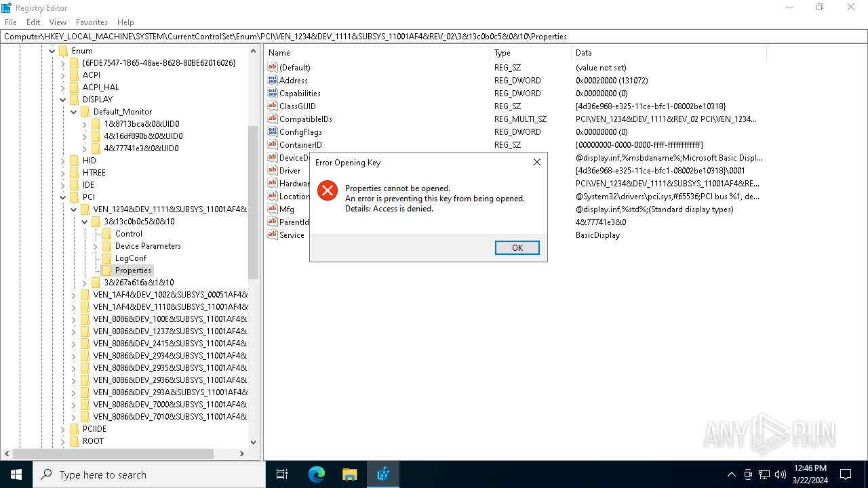Select the Control folder icon
Screen dimensions: 868x488
pyautogui.click(x=106, y=234)
